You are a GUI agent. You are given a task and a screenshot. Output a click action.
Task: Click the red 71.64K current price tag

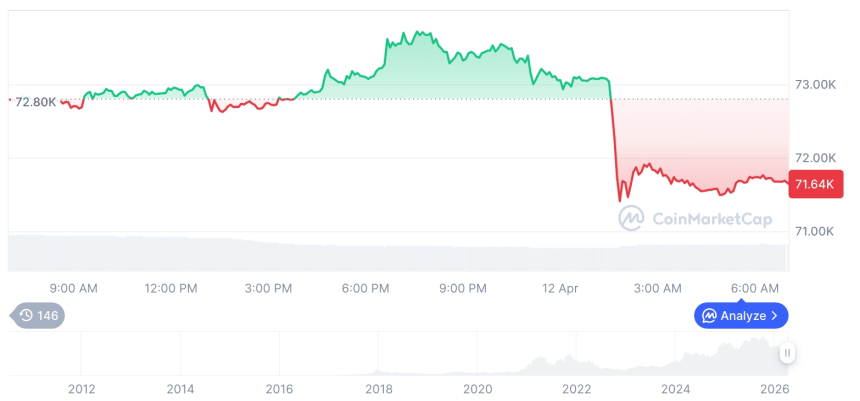click(x=813, y=184)
